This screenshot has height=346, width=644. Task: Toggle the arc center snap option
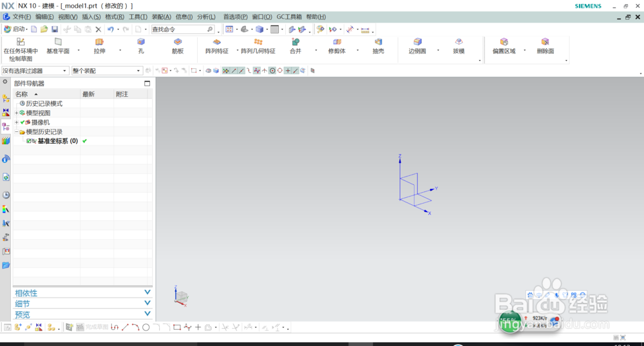click(x=272, y=71)
